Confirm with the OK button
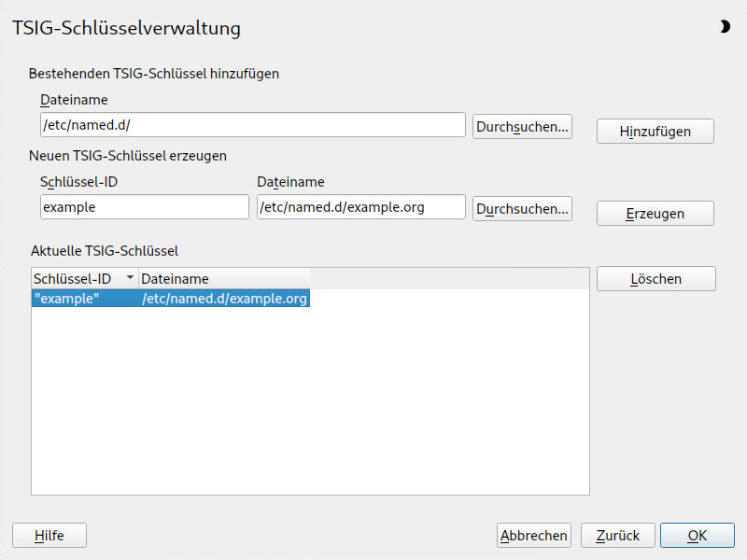 point(697,535)
